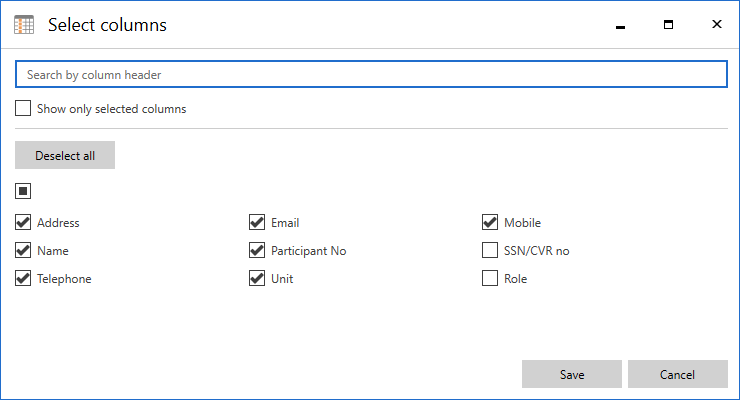Image resolution: width=740 pixels, height=400 pixels.
Task: Close the Select columns dialog
Action: coord(716,24)
